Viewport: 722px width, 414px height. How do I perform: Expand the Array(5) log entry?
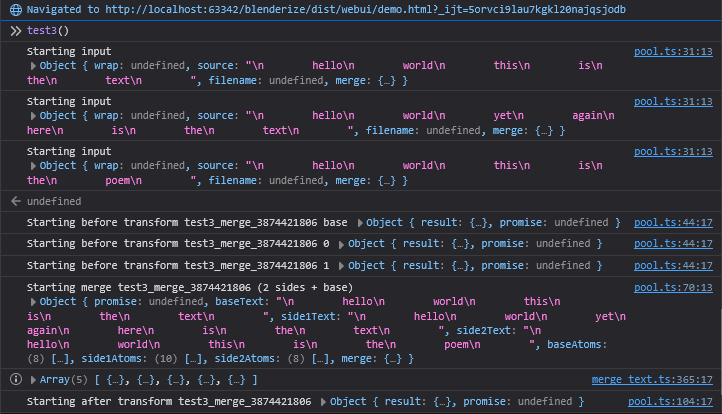click(x=33, y=380)
